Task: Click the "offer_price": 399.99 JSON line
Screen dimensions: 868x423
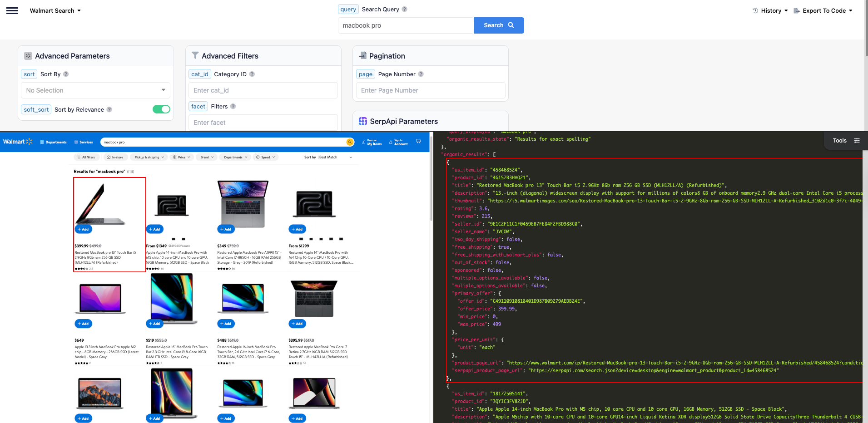Action: tap(487, 309)
